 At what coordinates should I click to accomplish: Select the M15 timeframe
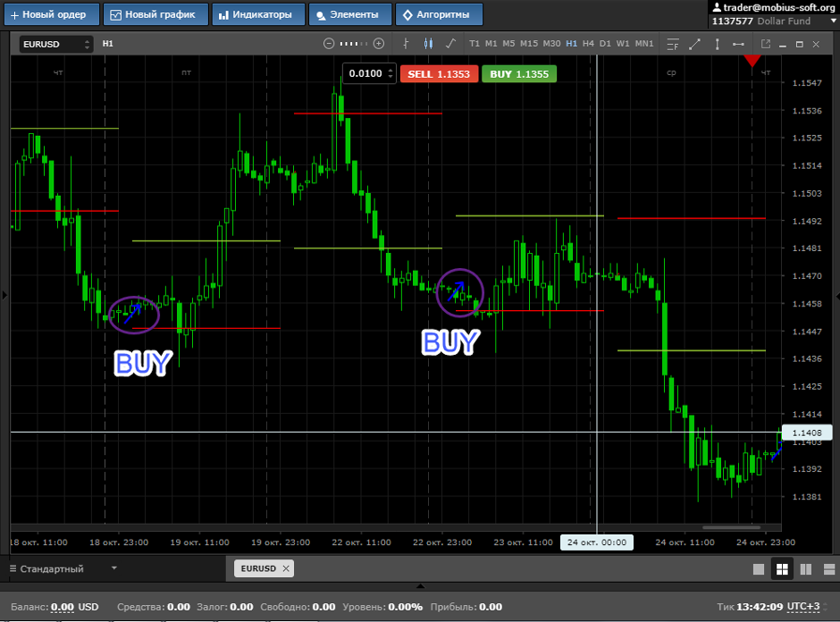[x=529, y=44]
